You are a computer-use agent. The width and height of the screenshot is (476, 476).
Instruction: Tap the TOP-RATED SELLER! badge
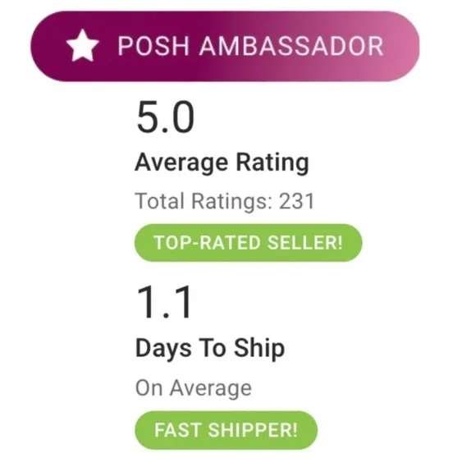(249, 243)
